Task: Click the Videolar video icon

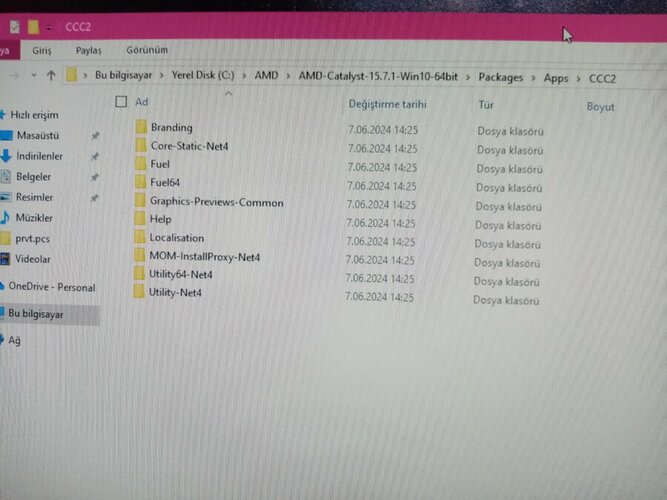Action: pos(5,258)
